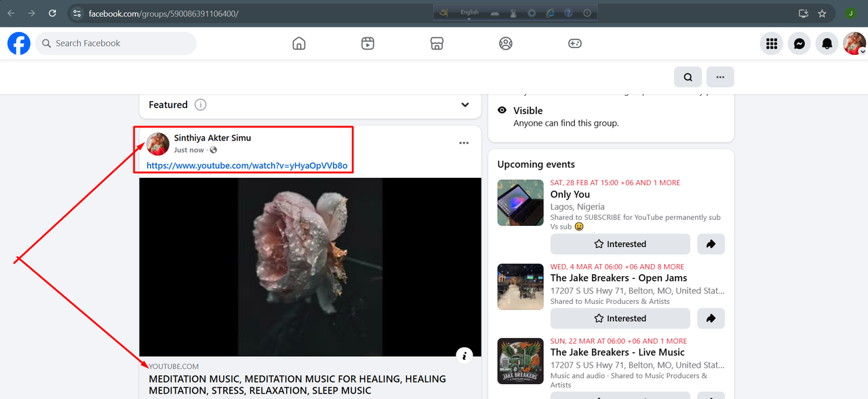Click the WED, 4 MAR AT 06:00 date

click(x=617, y=267)
